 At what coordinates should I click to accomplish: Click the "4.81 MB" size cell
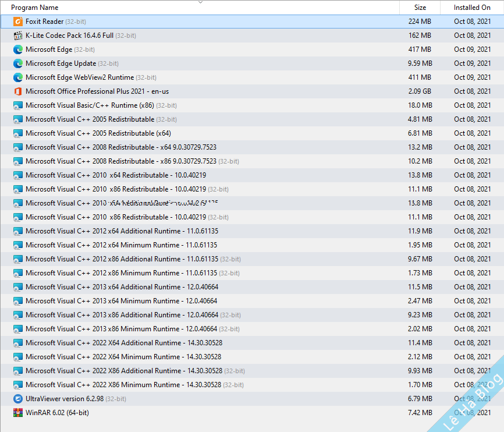[x=420, y=119]
